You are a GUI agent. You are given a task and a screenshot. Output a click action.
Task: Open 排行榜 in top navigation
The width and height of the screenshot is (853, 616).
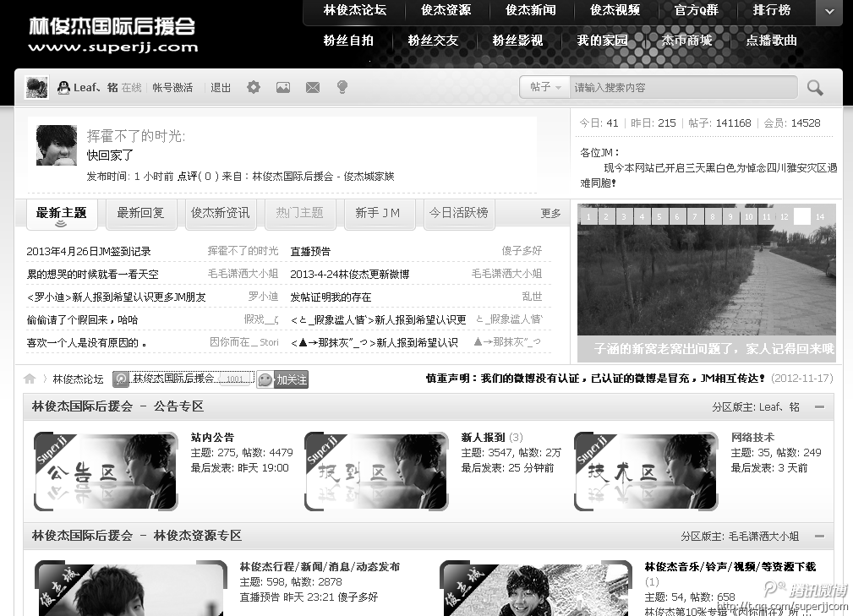(x=771, y=10)
